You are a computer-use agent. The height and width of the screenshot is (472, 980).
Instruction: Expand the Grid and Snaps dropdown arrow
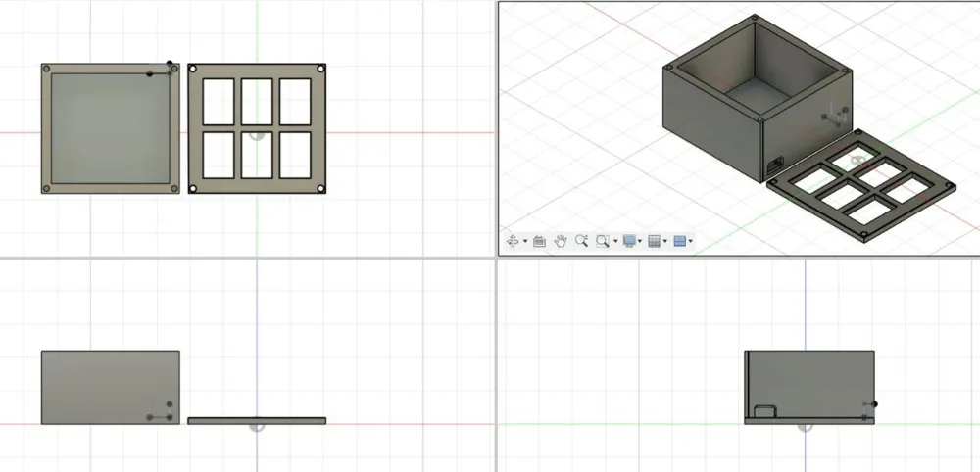pos(665,242)
